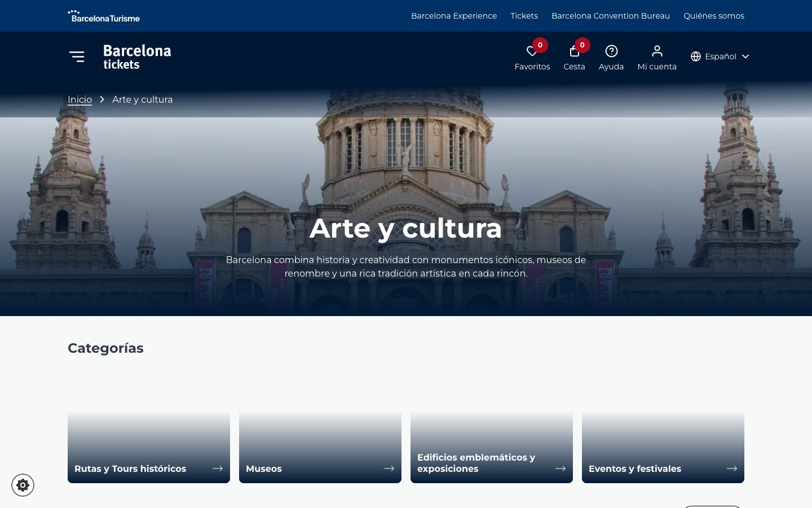Open Barcelona Experience menu item

tap(453, 16)
